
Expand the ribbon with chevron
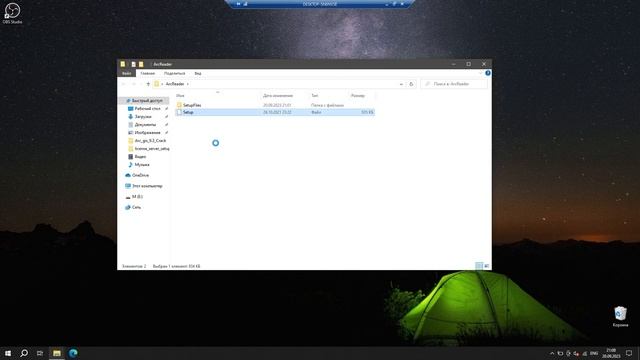coord(481,73)
